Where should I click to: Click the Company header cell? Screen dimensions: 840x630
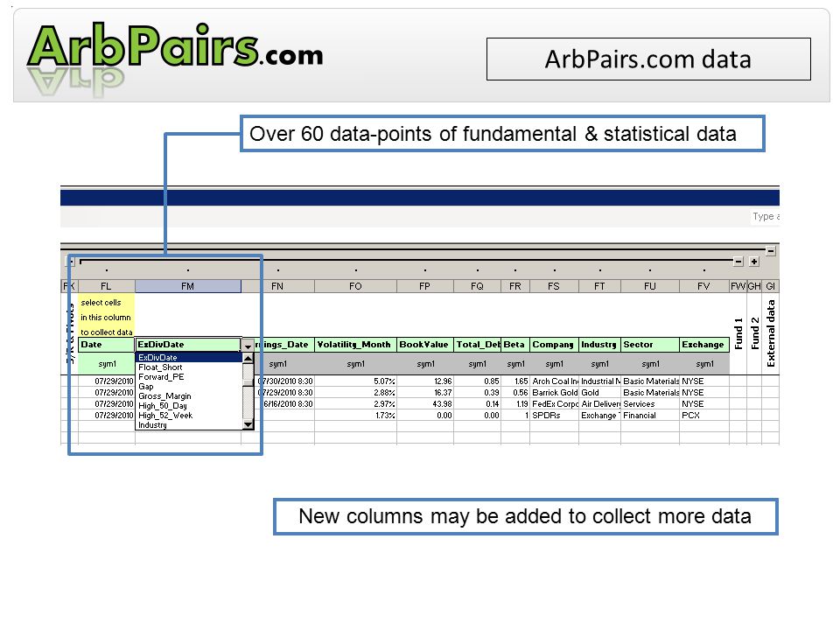[554, 345]
